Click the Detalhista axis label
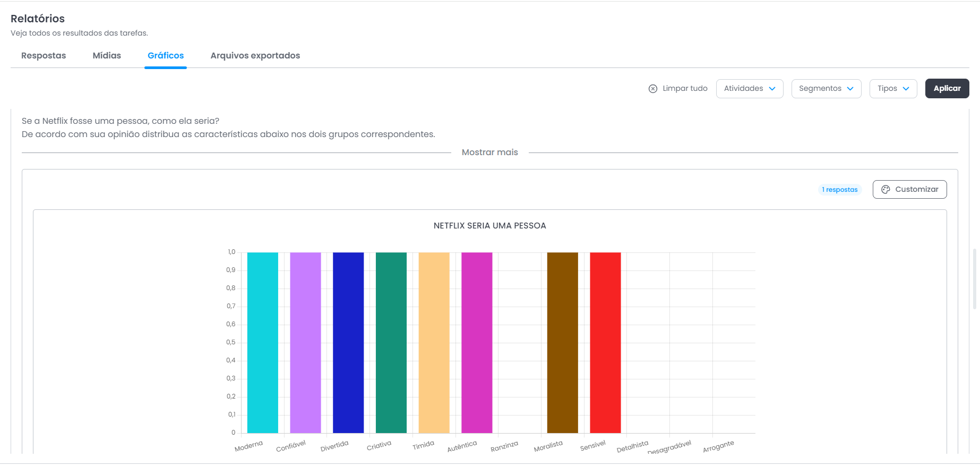This screenshot has width=980, height=466. click(632, 447)
